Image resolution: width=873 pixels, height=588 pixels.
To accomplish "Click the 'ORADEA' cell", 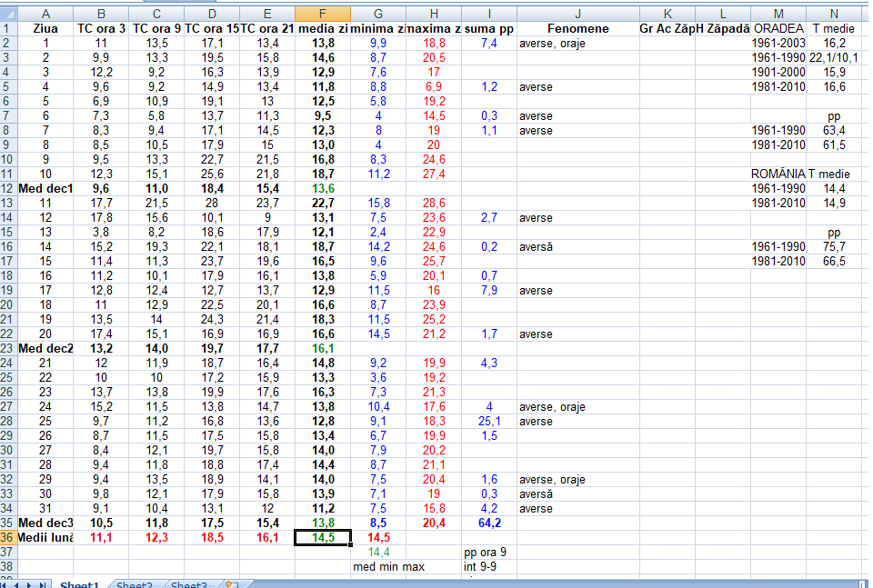I will pos(778,28).
